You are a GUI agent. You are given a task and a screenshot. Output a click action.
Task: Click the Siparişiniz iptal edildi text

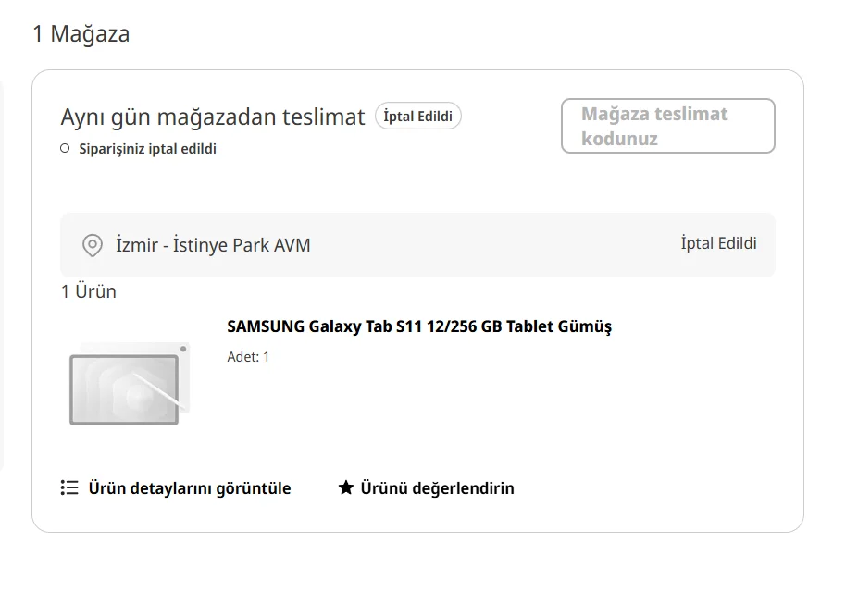click(x=148, y=149)
